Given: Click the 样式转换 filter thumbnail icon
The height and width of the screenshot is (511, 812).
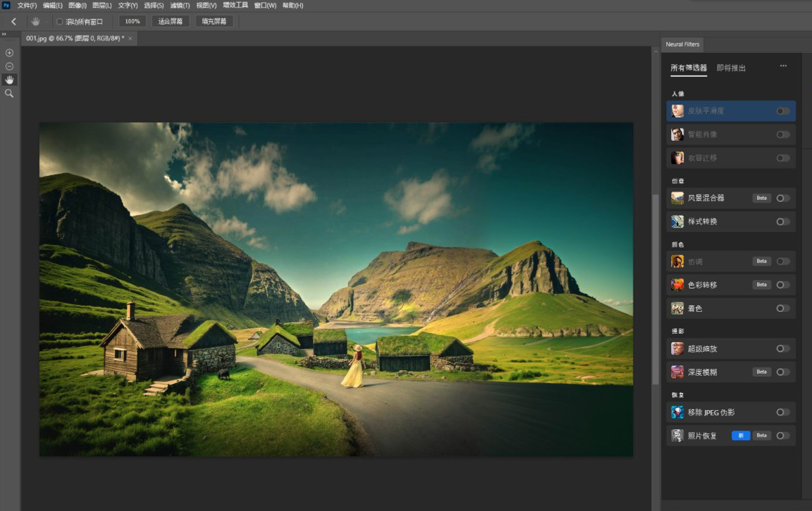Looking at the screenshot, I should pyautogui.click(x=677, y=222).
